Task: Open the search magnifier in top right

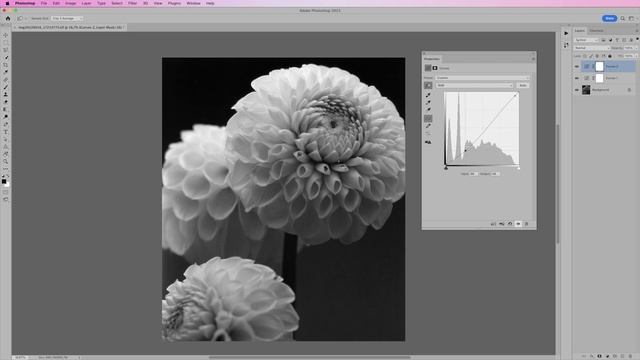Action: (x=623, y=18)
